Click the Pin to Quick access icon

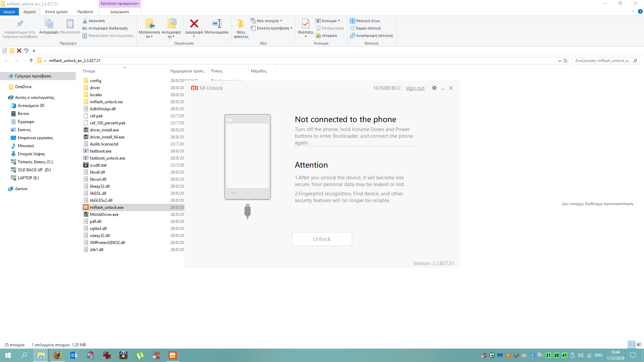tap(20, 24)
